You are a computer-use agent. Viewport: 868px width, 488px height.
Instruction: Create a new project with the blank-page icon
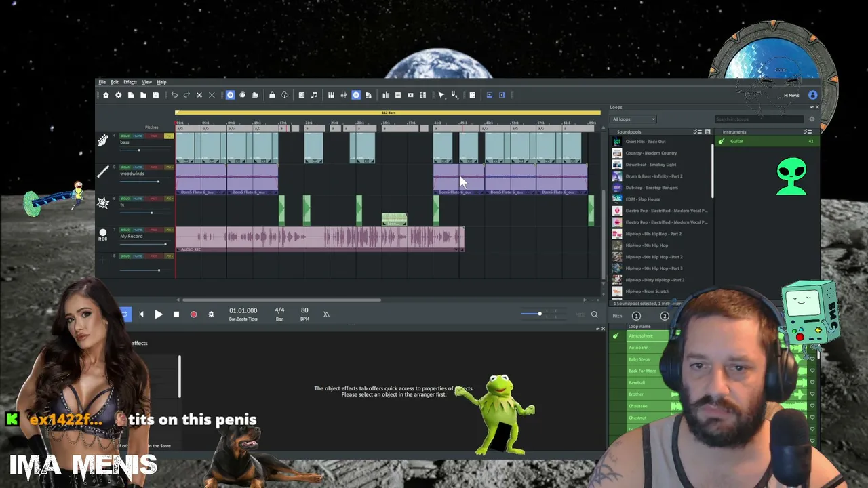coord(131,95)
